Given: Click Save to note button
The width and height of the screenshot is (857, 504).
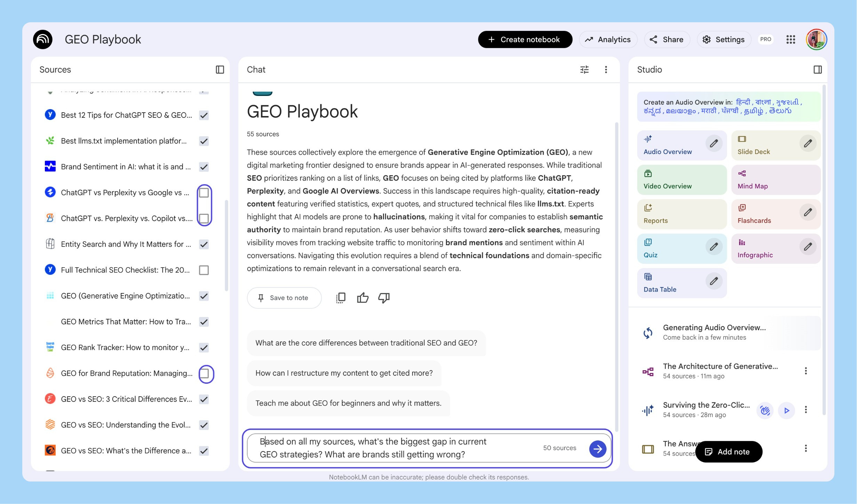Looking at the screenshot, I should [284, 298].
